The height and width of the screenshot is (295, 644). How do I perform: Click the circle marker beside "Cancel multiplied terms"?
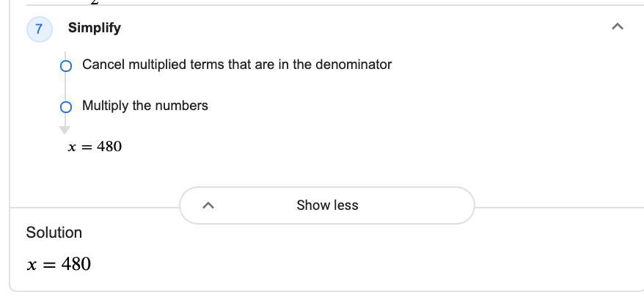[x=66, y=66]
